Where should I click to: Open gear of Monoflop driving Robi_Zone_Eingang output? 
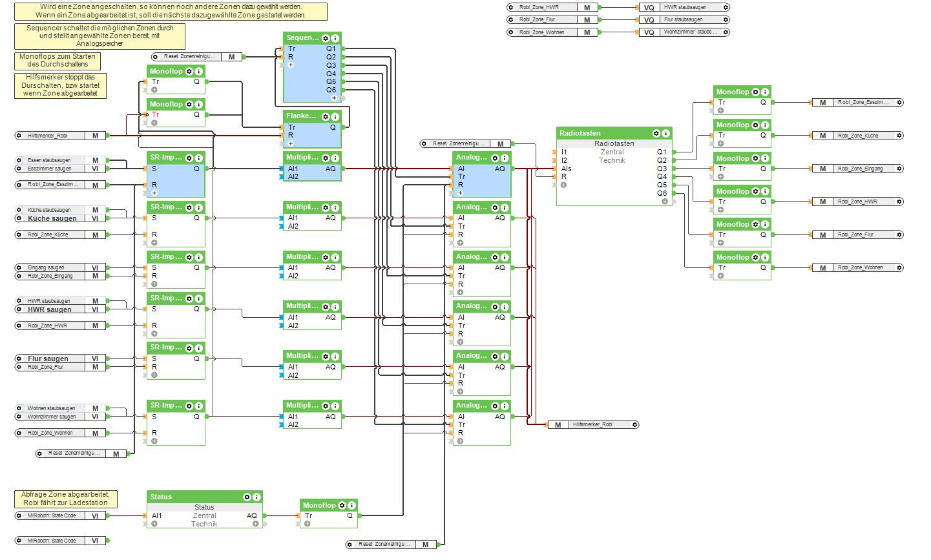755,158
